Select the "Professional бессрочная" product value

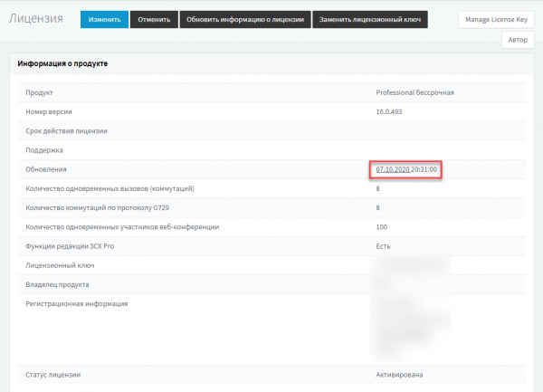click(414, 92)
